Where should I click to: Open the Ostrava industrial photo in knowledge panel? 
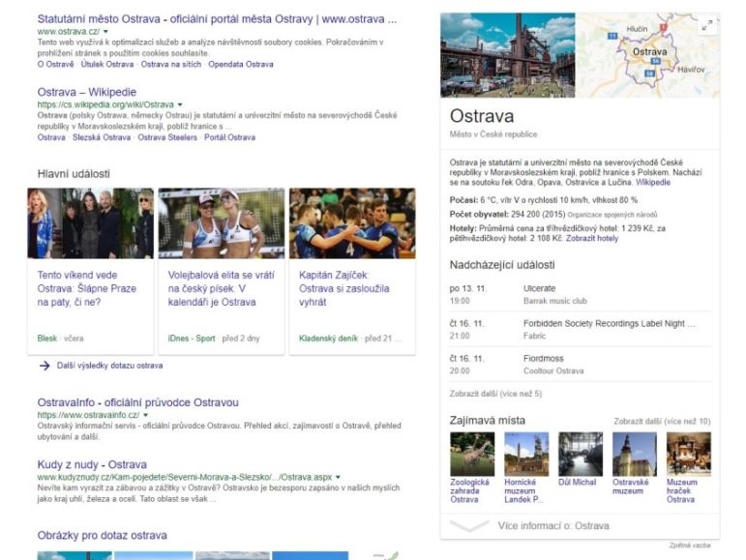click(508, 55)
